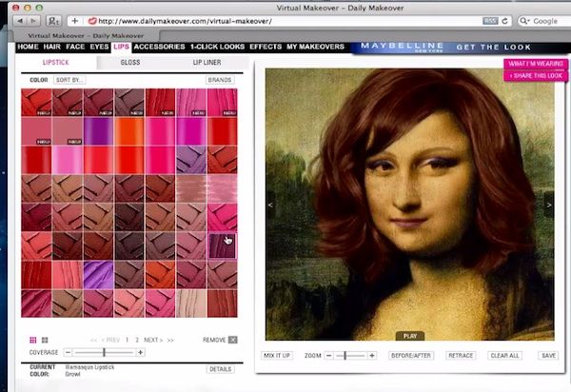Remove lipstick with the X icon
Viewport: 571px width, 392px height.
pyautogui.click(x=233, y=340)
